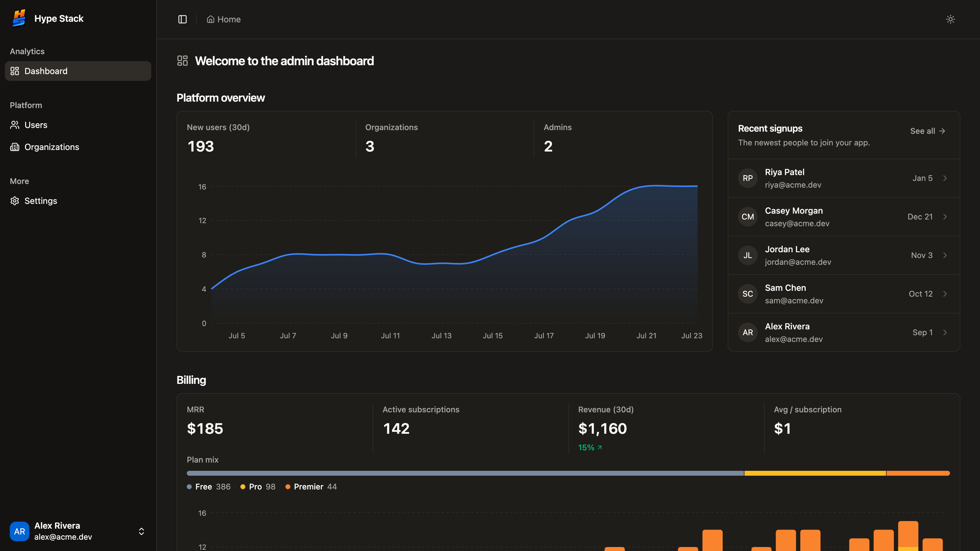Click the Home breadcrumb text
This screenshot has height=551, width=980.
tap(229, 19)
